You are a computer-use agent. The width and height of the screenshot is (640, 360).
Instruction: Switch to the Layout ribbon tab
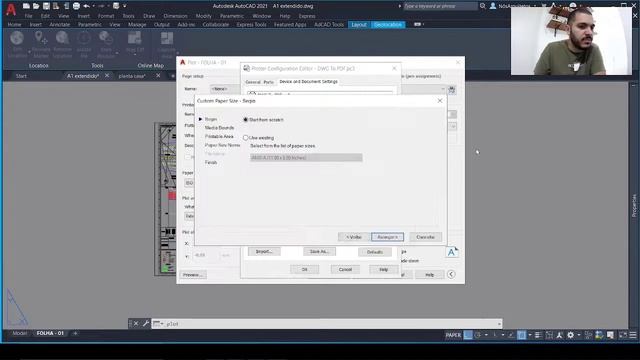(x=359, y=24)
